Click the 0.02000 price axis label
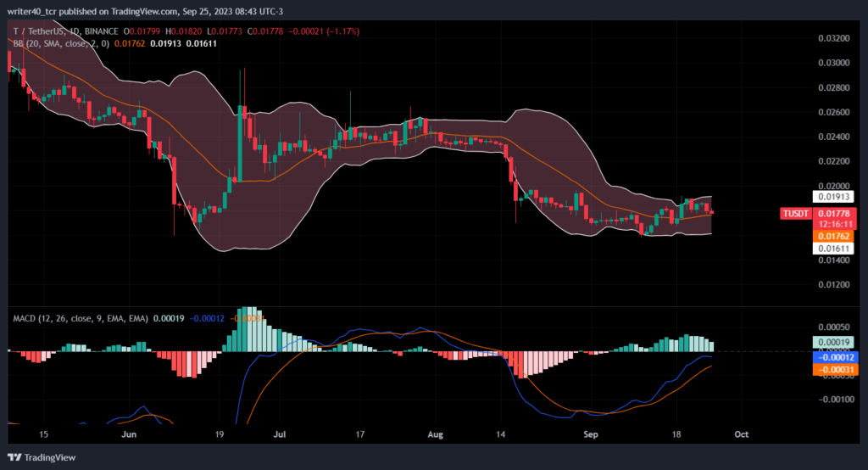 point(834,186)
